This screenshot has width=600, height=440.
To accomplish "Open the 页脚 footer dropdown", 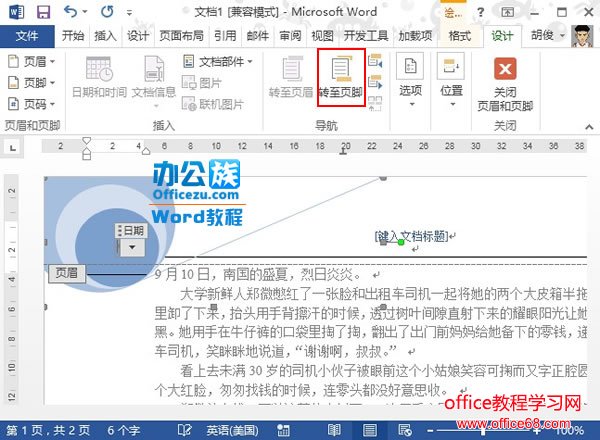I will (x=31, y=82).
